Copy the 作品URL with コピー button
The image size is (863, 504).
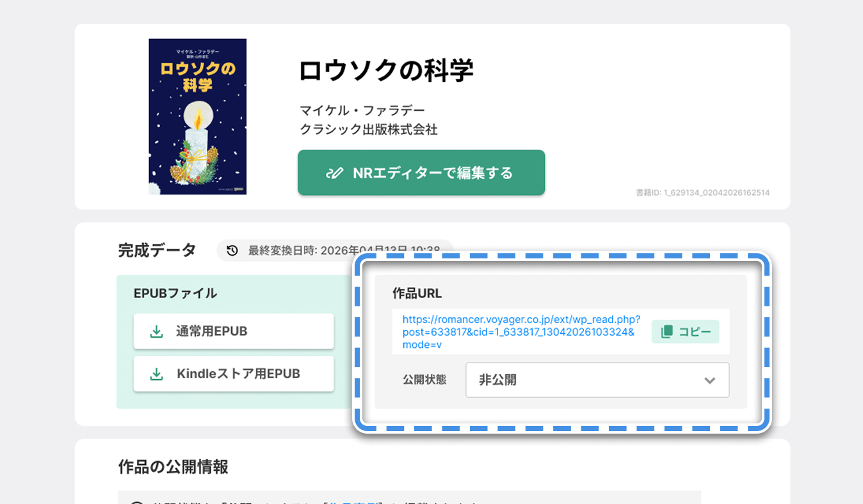tap(685, 331)
